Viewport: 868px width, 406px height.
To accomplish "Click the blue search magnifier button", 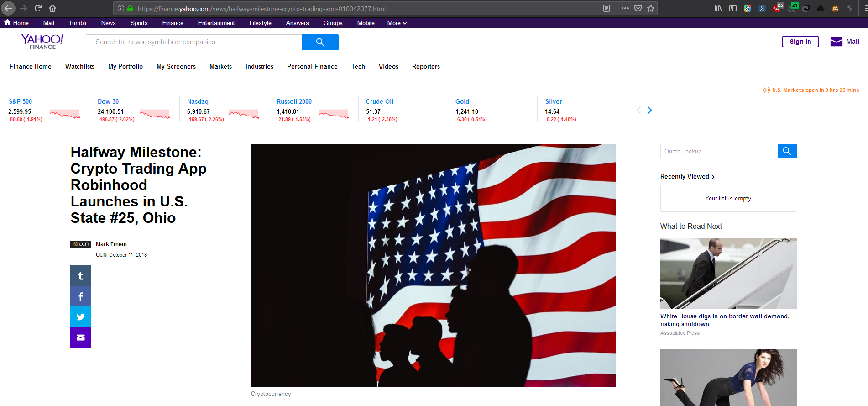I will (320, 42).
